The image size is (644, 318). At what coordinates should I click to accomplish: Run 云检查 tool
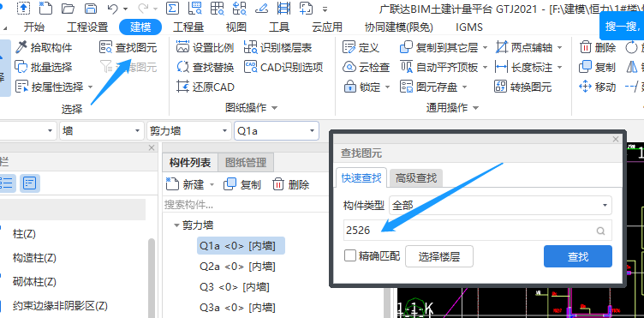click(366, 67)
